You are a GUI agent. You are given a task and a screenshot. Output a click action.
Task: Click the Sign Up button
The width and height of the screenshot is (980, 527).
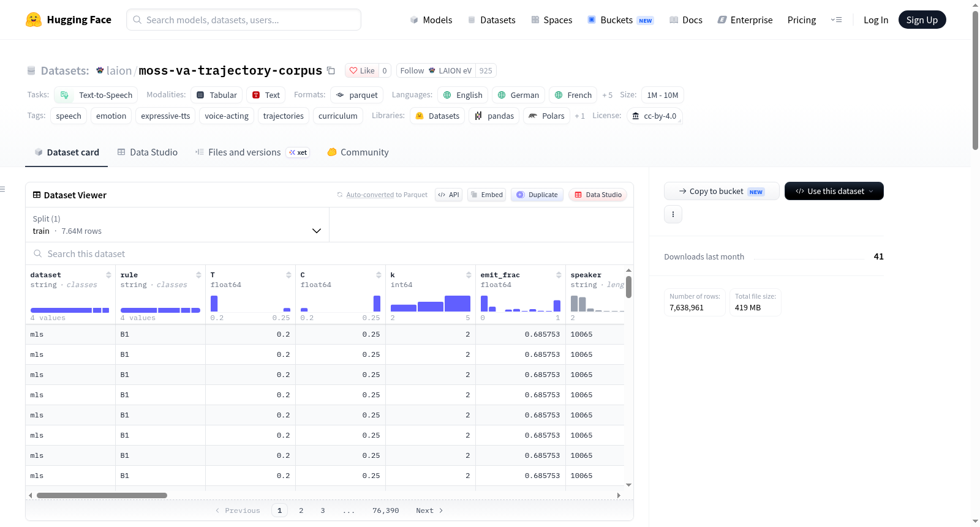pos(922,20)
